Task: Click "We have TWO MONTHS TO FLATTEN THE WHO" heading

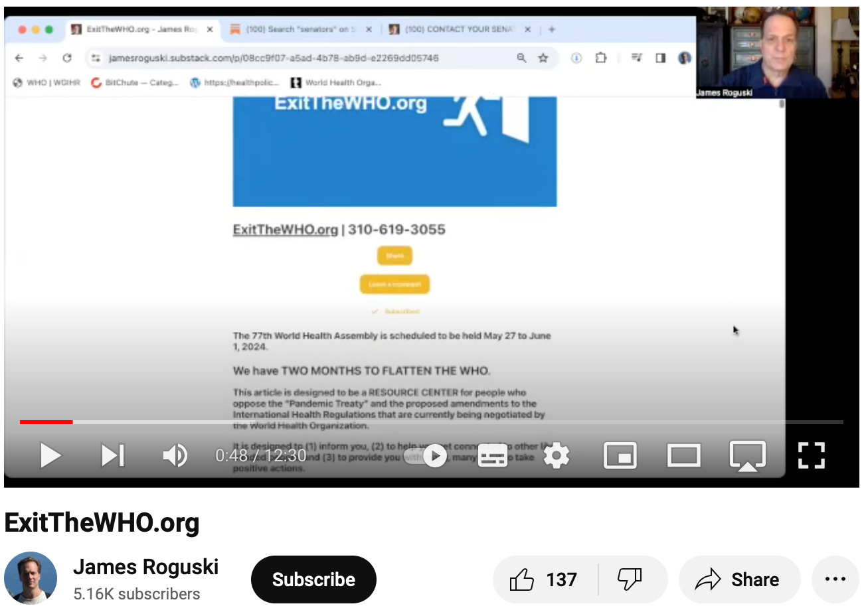Action: click(x=361, y=371)
